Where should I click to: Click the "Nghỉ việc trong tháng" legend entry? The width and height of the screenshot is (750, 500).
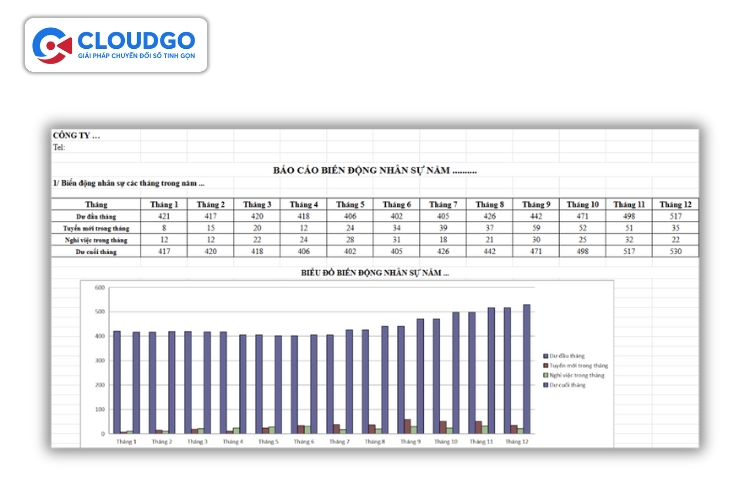(577, 375)
